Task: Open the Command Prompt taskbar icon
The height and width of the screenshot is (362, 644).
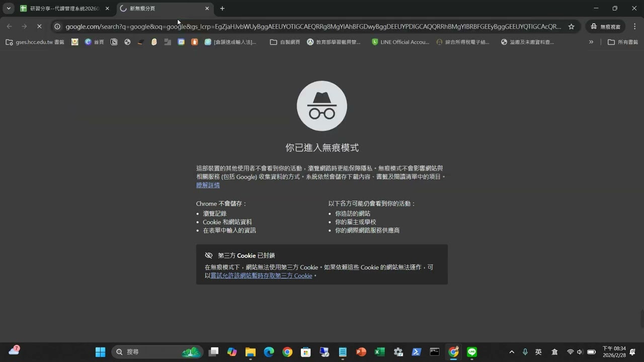Action: [435, 352]
